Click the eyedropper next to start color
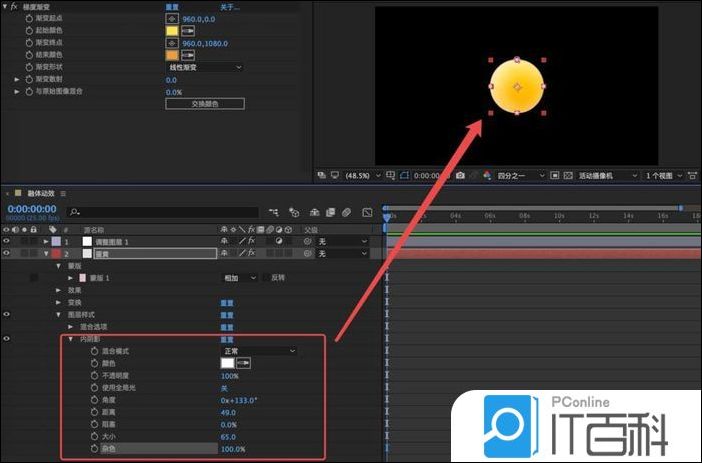 (x=187, y=31)
